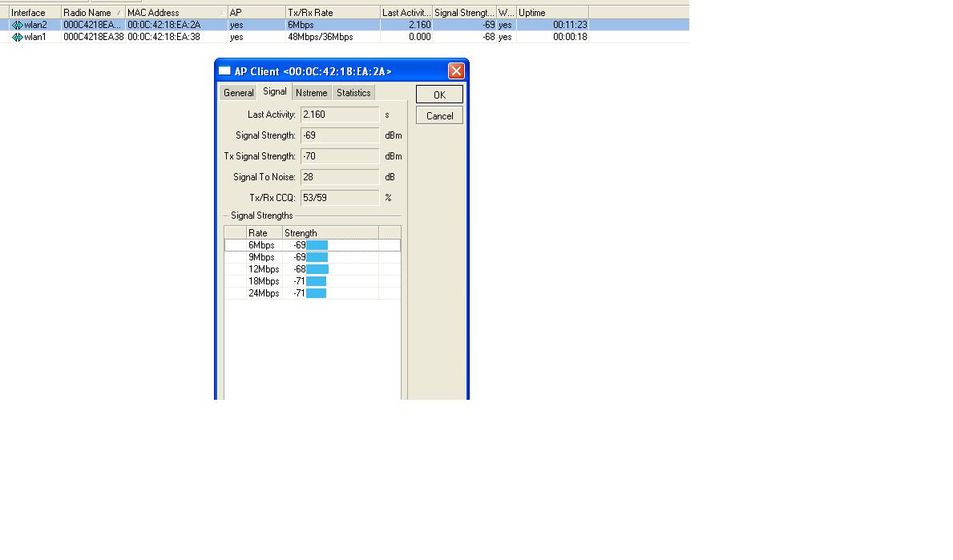Switch to the General tab

tap(238, 93)
